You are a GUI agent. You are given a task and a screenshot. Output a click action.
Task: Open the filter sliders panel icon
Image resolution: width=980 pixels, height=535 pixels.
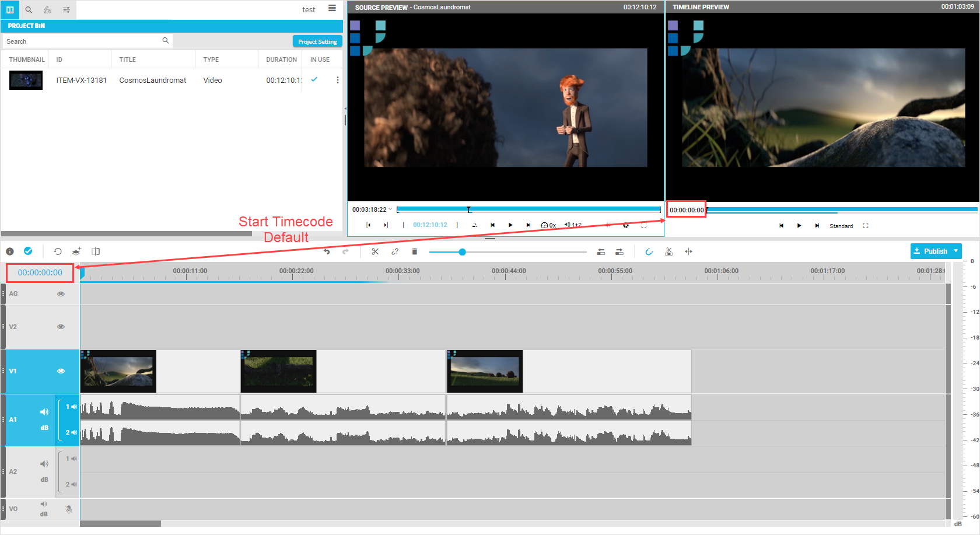pos(66,10)
